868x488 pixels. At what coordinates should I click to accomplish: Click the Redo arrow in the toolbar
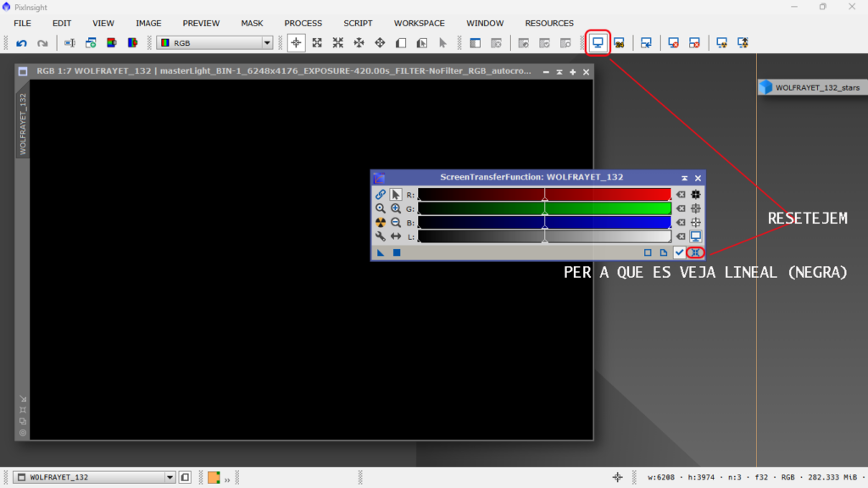point(42,42)
